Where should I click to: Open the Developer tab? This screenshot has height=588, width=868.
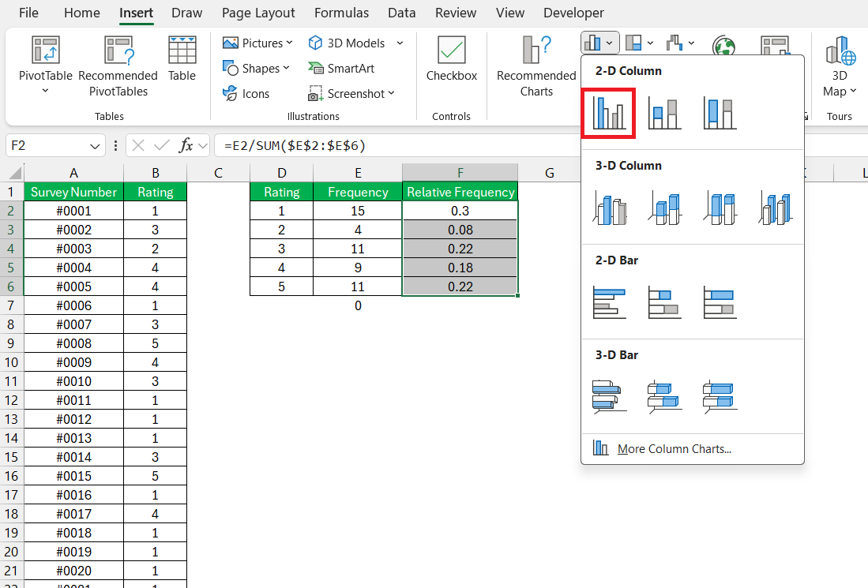pyautogui.click(x=573, y=13)
